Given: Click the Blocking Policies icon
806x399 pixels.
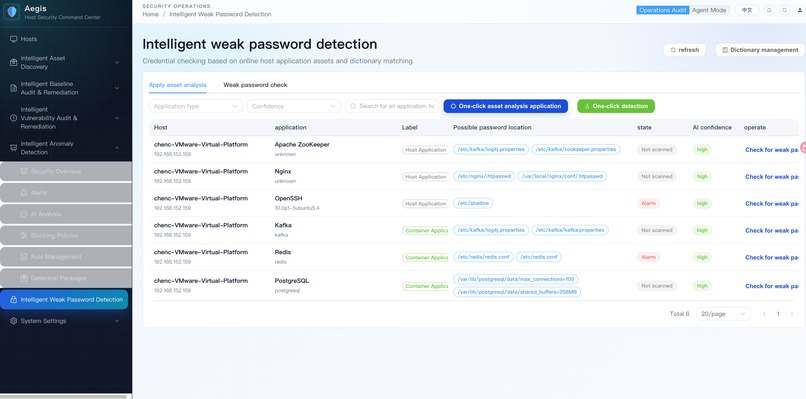Looking at the screenshot, I should point(24,235).
